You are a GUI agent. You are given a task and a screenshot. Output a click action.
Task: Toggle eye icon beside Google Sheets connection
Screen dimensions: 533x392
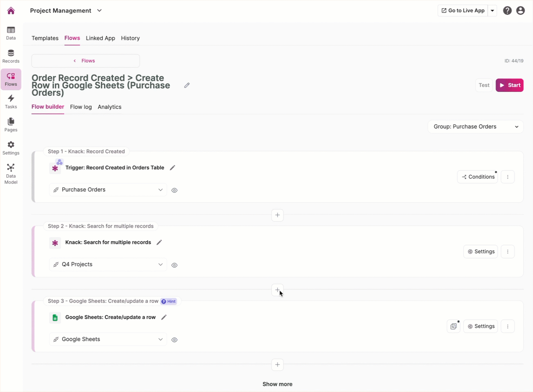174,340
